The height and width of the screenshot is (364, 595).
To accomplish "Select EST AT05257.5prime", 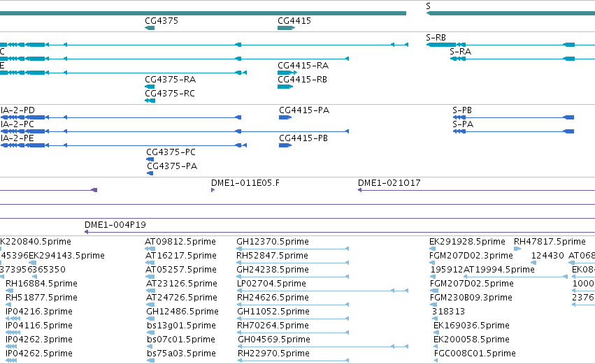I will point(180,270).
